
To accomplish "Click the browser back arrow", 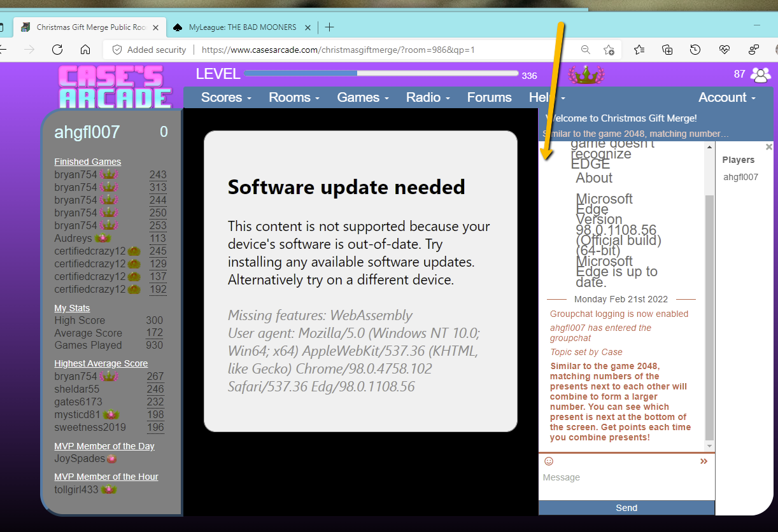I will (x=3, y=50).
